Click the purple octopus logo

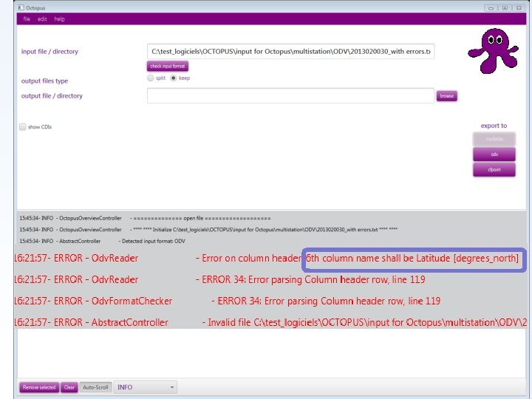(x=494, y=51)
